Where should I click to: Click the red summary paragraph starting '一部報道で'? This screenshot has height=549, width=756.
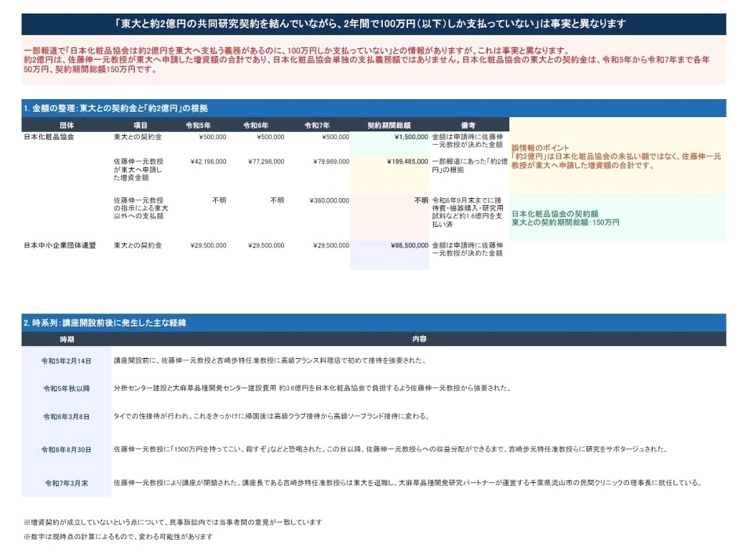coord(374,60)
